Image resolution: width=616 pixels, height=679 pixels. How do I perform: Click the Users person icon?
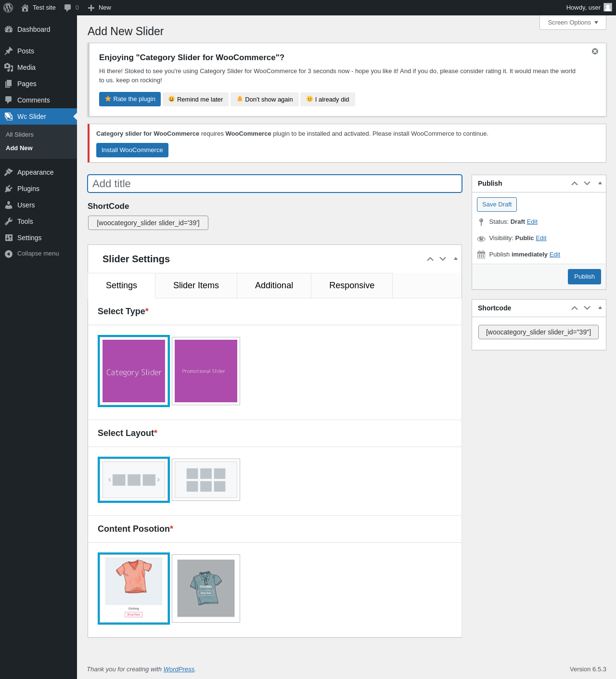[x=9, y=205]
